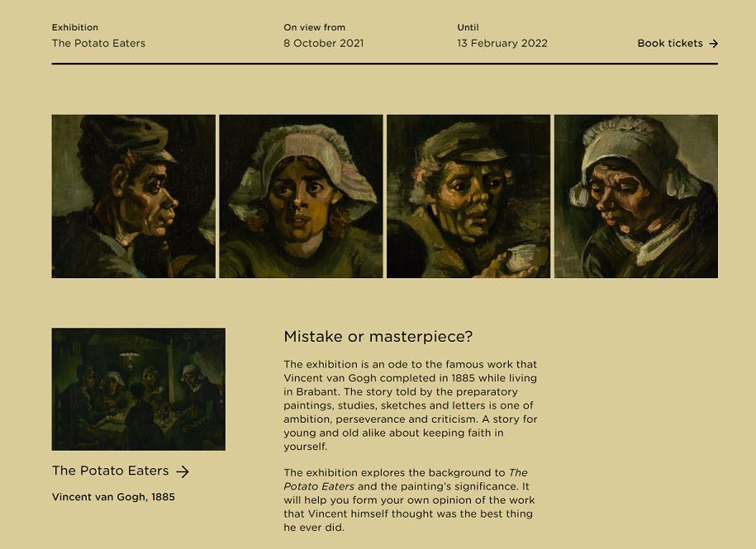Click the Mistake or masterpiece? heading
This screenshot has height=549, width=756.
click(x=378, y=337)
